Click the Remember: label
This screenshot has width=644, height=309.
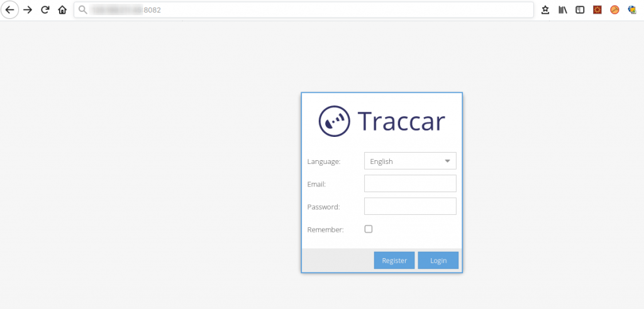[x=325, y=230]
